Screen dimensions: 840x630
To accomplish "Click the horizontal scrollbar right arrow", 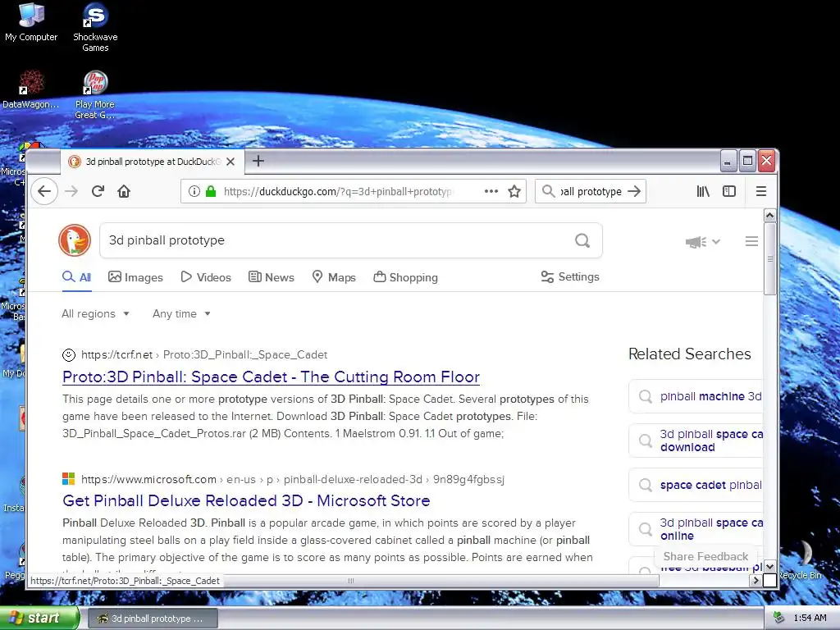I will 756,580.
